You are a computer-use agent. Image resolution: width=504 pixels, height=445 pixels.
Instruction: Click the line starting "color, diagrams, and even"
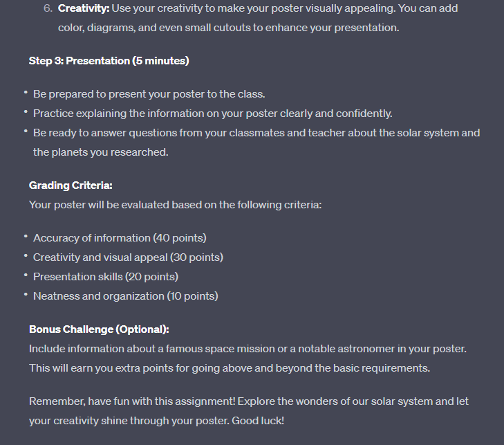pos(228,28)
